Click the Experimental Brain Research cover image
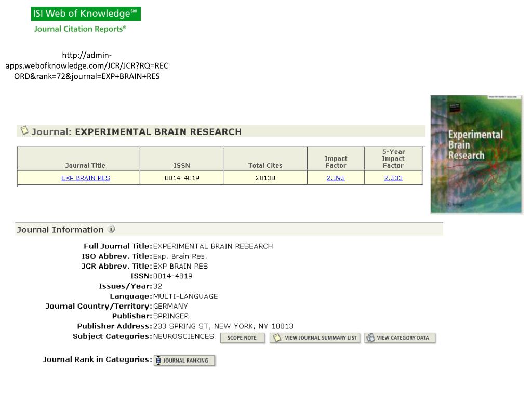532x399 pixels. pyautogui.click(x=476, y=154)
